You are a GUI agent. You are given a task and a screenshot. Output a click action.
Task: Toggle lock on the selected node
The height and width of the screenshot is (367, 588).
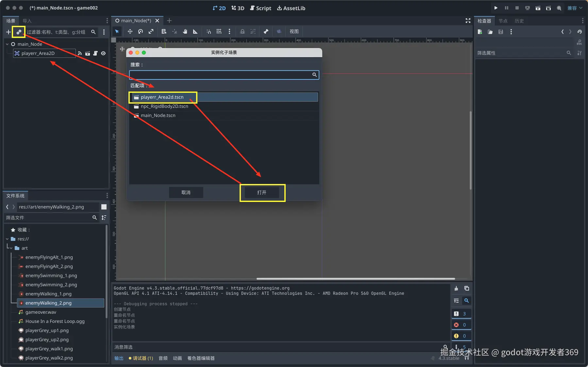coord(243,31)
